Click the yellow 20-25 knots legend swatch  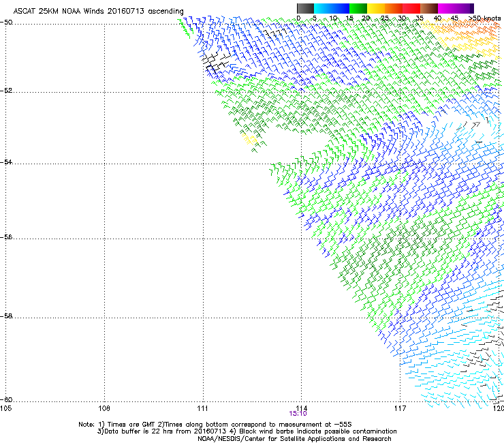click(376, 8)
